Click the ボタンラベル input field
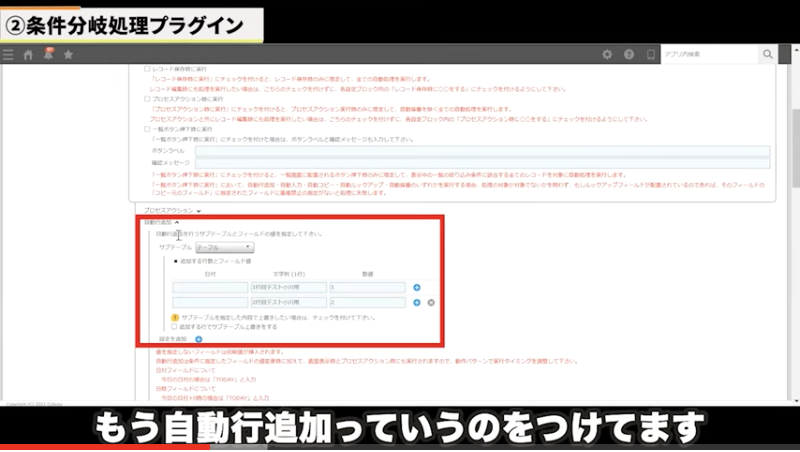The height and width of the screenshot is (452, 800). [482, 151]
